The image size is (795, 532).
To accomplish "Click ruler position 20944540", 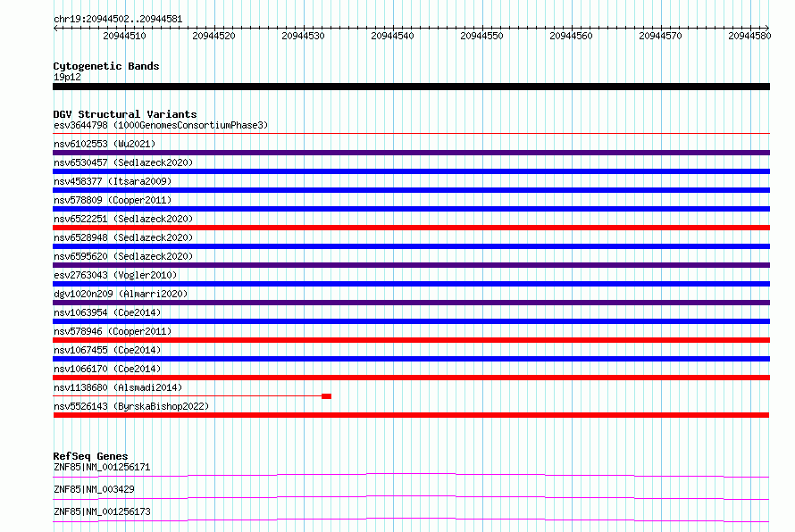I will point(392,36).
